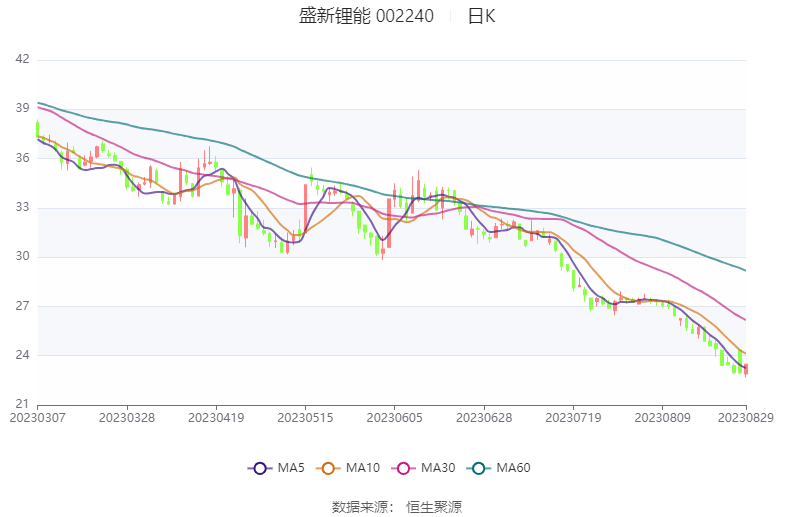
Task: Click the 33 price axis label
Action: 22,208
